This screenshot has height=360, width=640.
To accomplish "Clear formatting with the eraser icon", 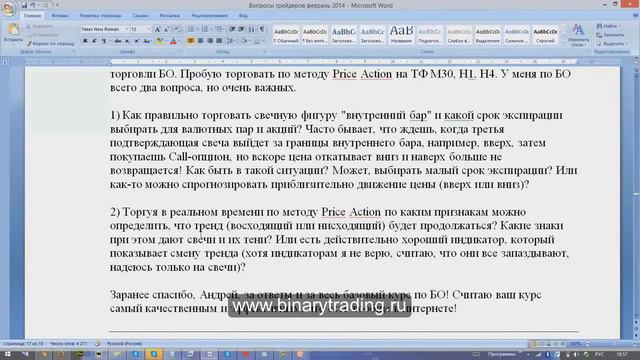I will coord(178,29).
